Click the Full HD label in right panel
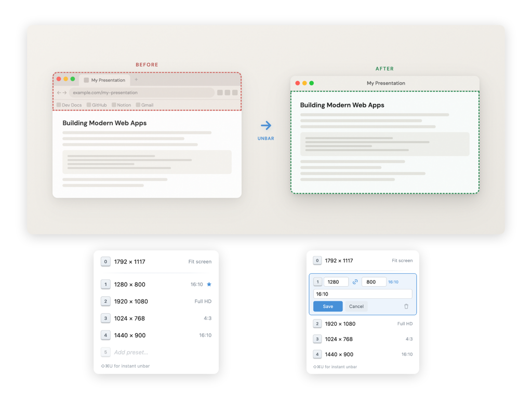The width and height of the screenshot is (532, 399). click(x=405, y=324)
